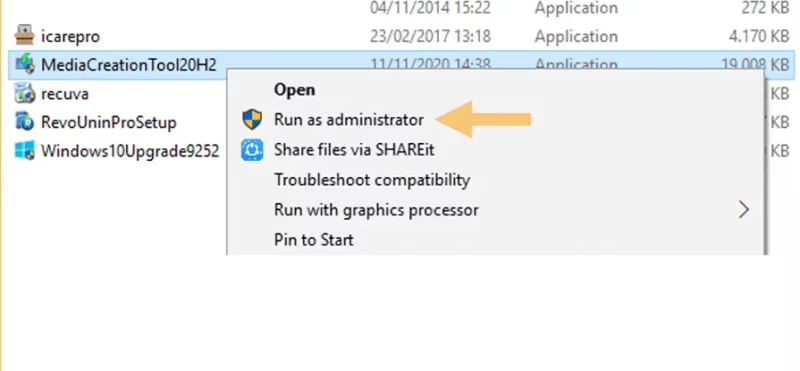
Task: Click the recuva application icon
Action: [x=24, y=94]
